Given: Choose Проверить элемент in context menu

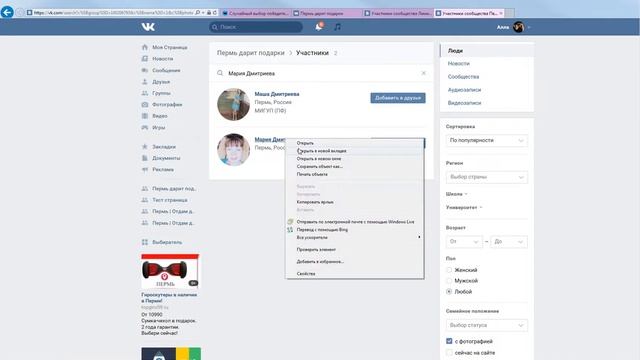Looking at the screenshot, I should [354, 249].
